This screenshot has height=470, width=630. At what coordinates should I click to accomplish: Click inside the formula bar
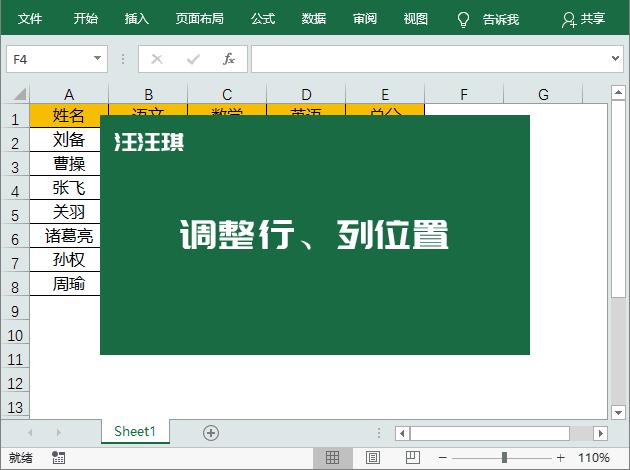click(430, 59)
